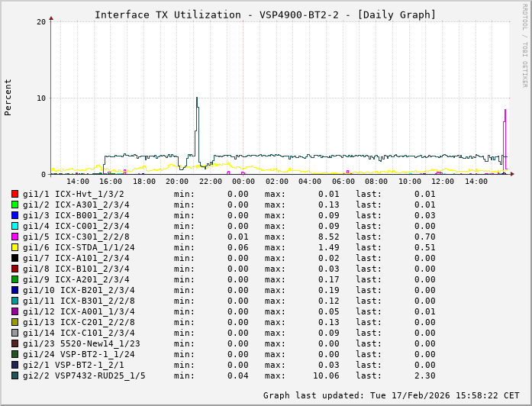Click the cyan gi1/4 ICX-C001_2/3/4 legend swatch

[15, 226]
